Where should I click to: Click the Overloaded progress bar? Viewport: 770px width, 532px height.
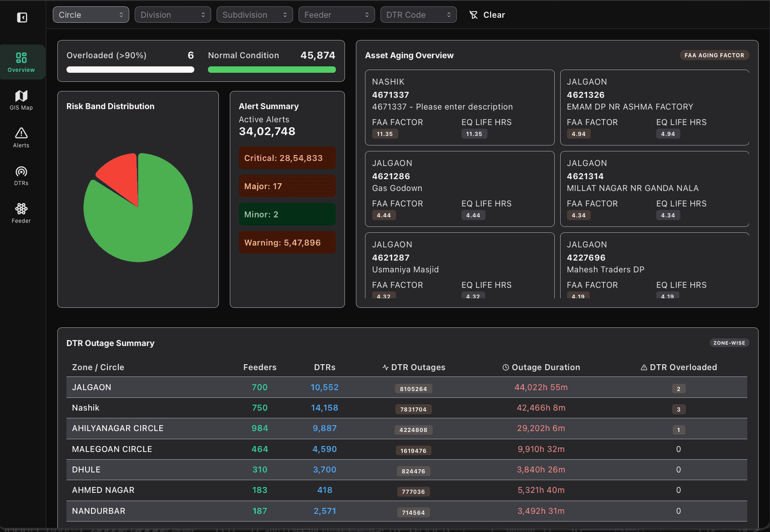[x=130, y=70]
